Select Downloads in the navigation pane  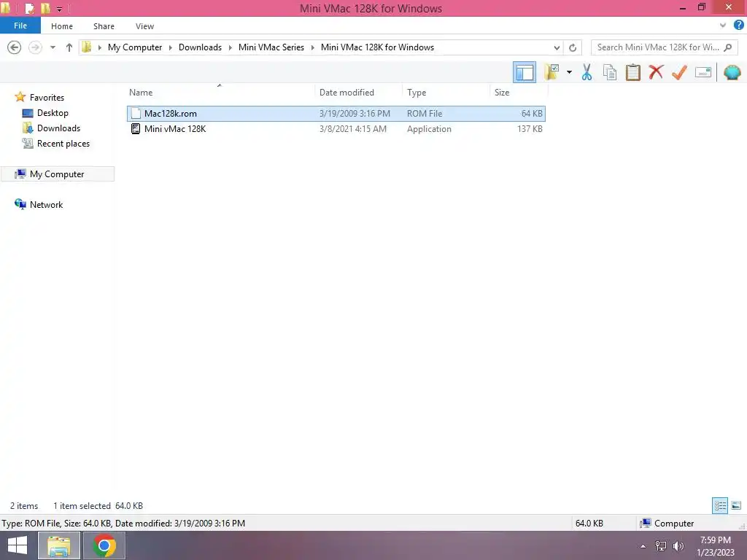58,128
